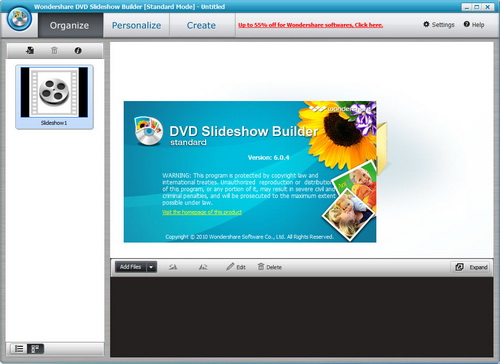Image resolution: width=500 pixels, height=364 pixels.
Task: Rotate selected photo counterclockwise
Action: 173,267
